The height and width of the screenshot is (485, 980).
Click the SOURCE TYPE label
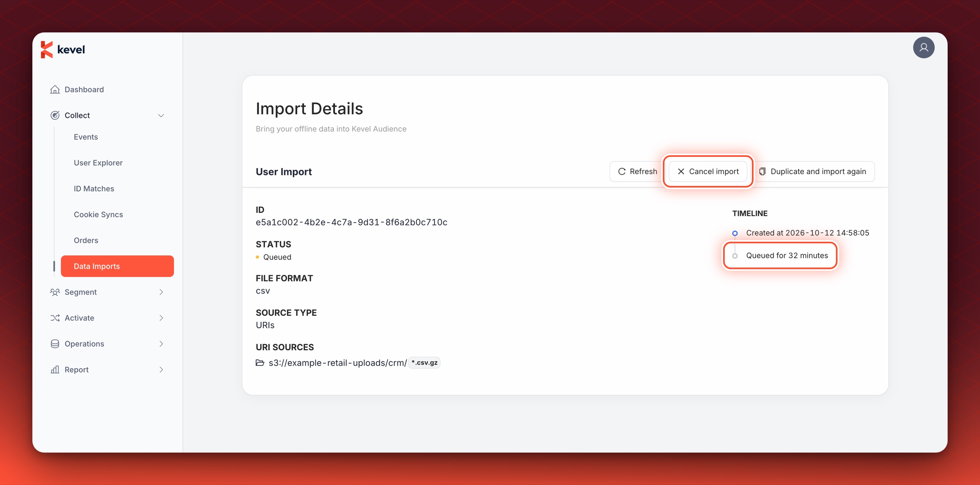point(286,313)
